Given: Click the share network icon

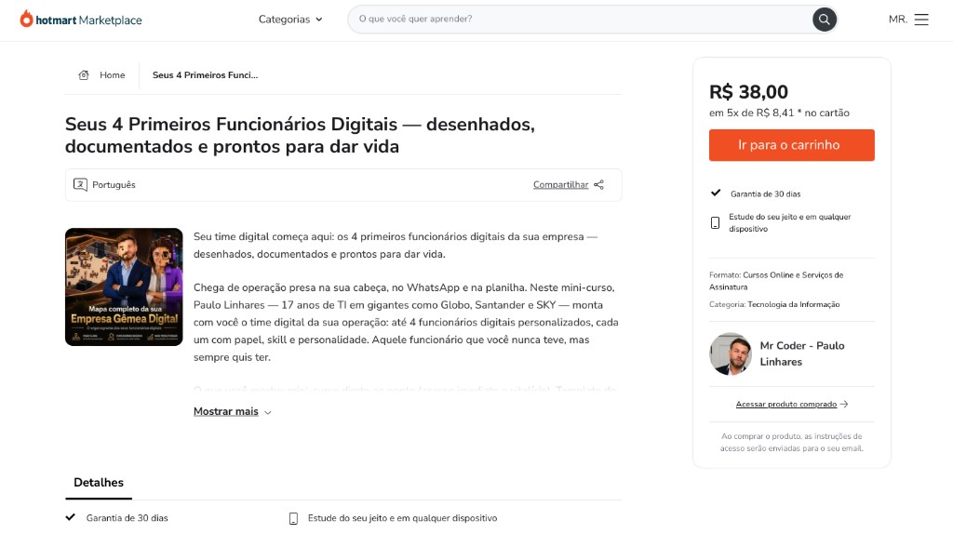Looking at the screenshot, I should tap(598, 184).
